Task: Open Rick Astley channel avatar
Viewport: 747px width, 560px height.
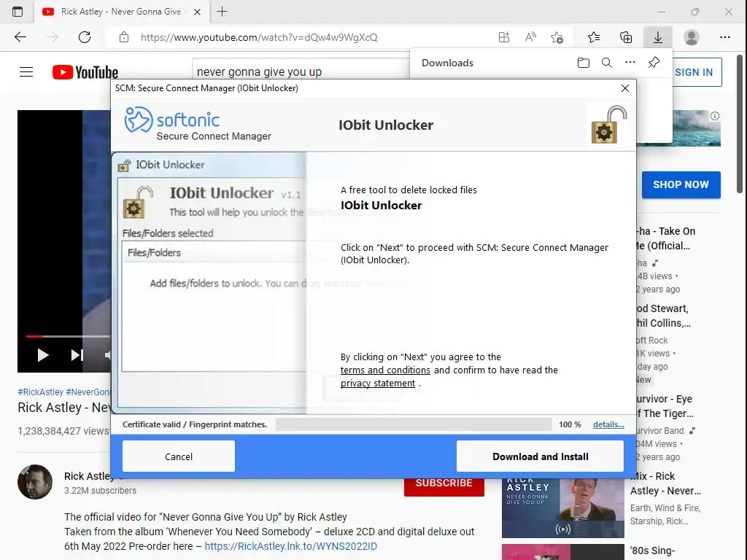Action: pyautogui.click(x=35, y=482)
